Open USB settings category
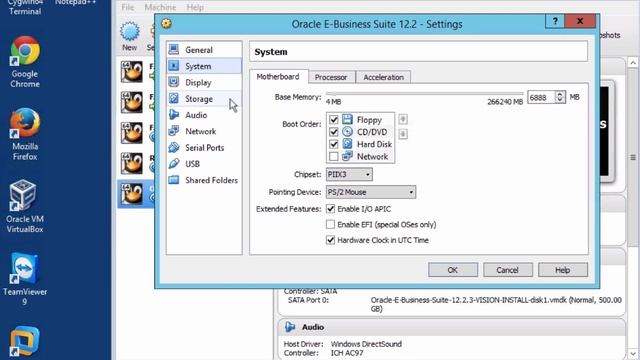Image resolution: width=640 pixels, height=360 pixels. click(204, 164)
